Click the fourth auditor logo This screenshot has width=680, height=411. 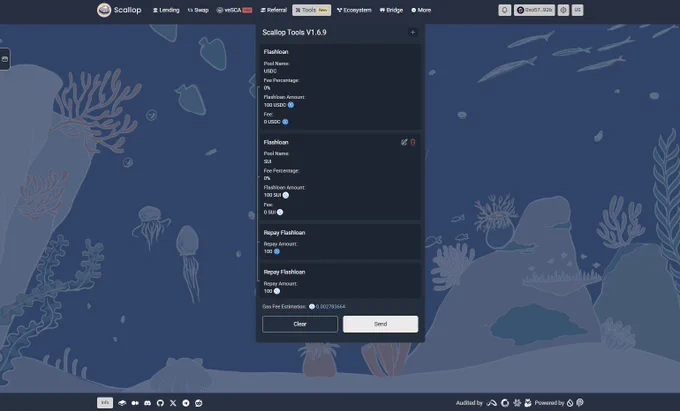(x=528, y=403)
